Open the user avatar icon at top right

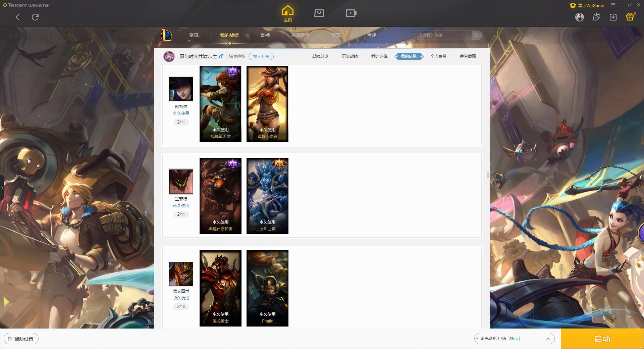click(580, 17)
